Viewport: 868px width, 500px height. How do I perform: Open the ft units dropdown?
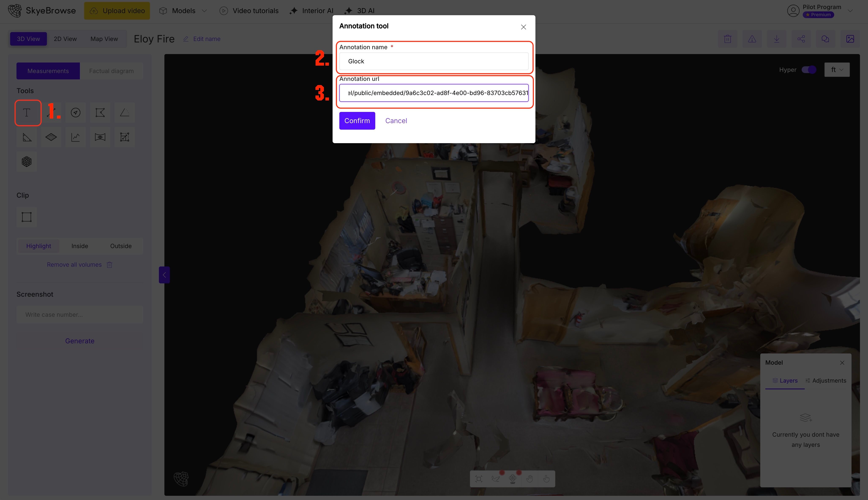(x=837, y=70)
